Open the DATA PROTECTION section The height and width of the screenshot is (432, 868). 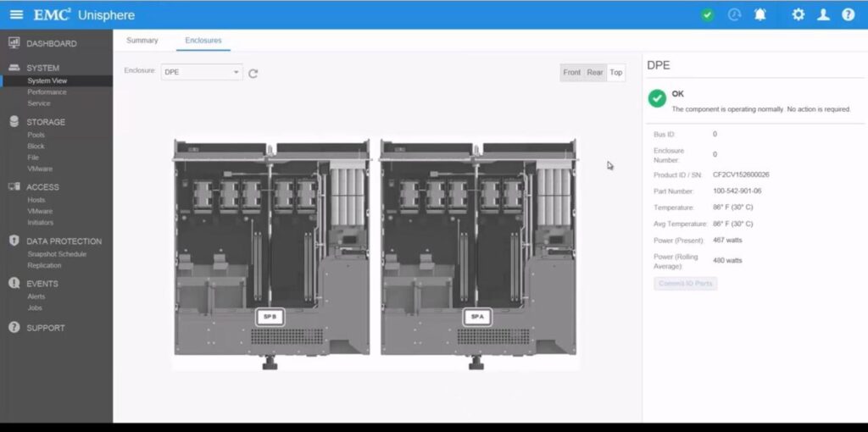(64, 241)
